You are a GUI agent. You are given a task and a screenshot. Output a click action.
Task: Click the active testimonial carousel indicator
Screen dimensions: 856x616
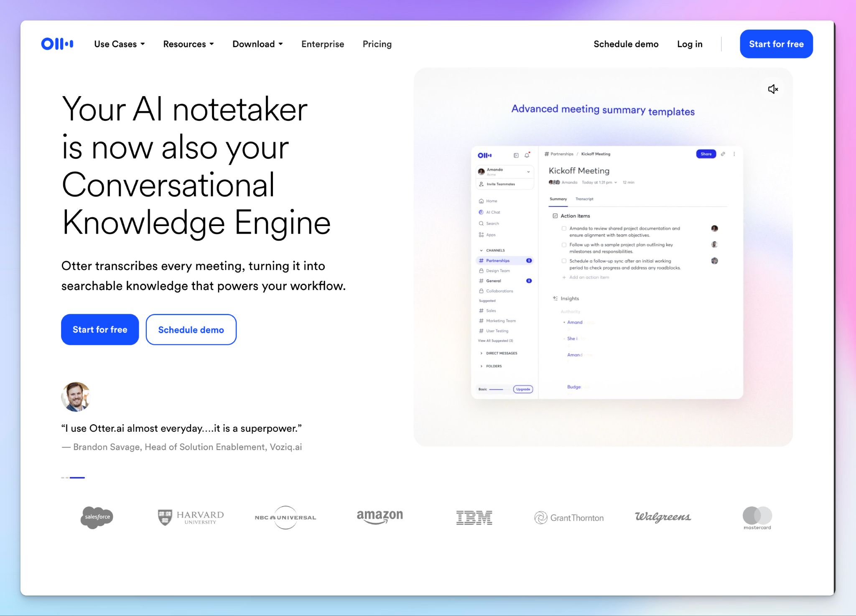[x=77, y=477]
